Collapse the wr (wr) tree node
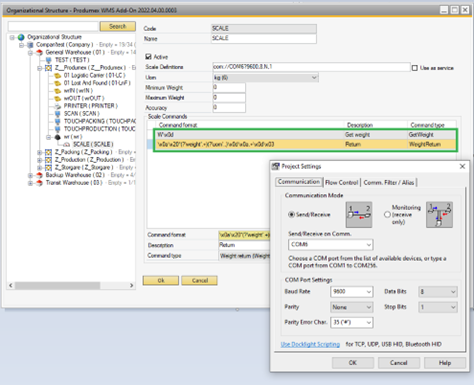474x385 pixels. (49, 137)
